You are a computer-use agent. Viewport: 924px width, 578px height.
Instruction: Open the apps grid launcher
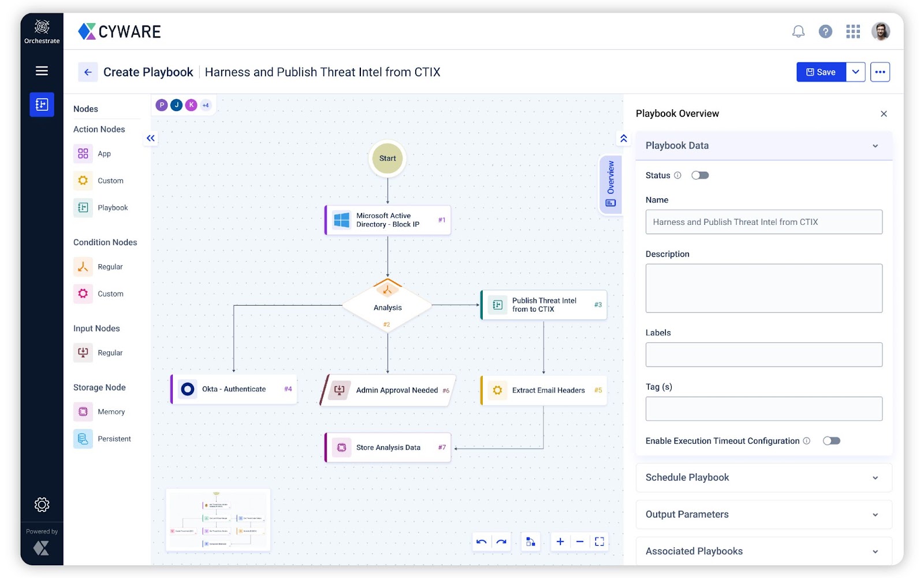pyautogui.click(x=853, y=31)
